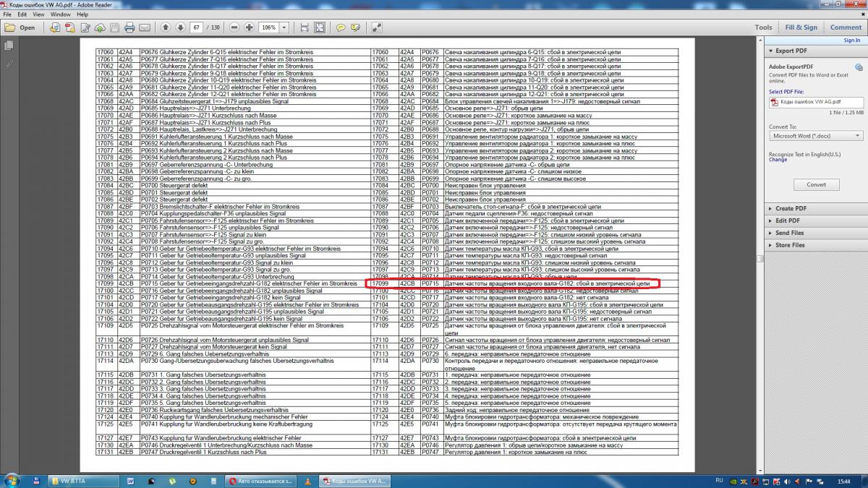Go to previous page with up arrow

click(x=166, y=27)
